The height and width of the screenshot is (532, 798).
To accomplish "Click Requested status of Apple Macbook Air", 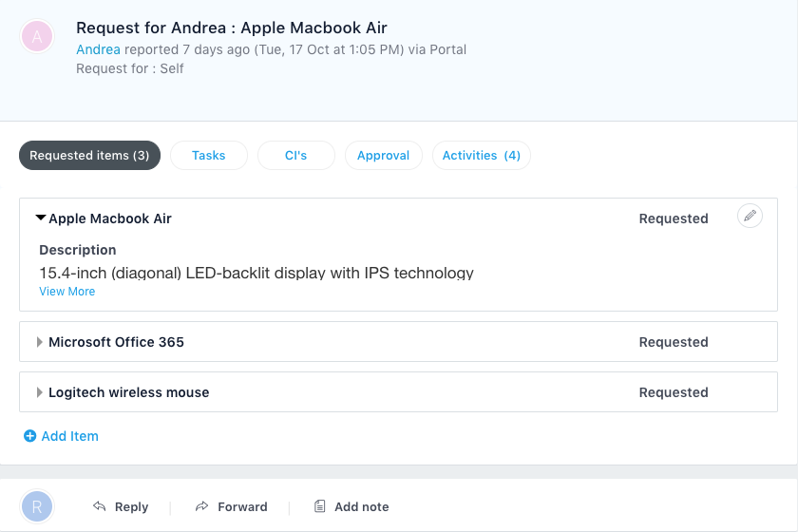I will (674, 218).
